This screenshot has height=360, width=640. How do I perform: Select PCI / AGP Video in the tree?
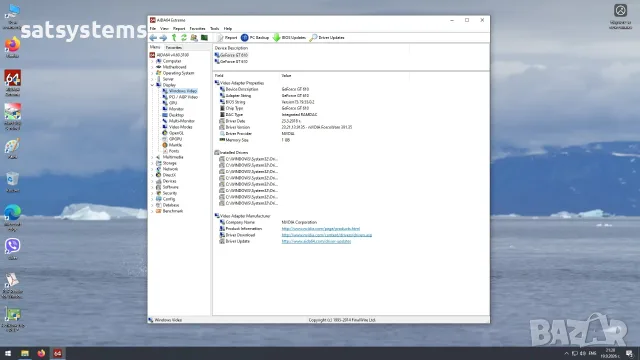(180, 97)
